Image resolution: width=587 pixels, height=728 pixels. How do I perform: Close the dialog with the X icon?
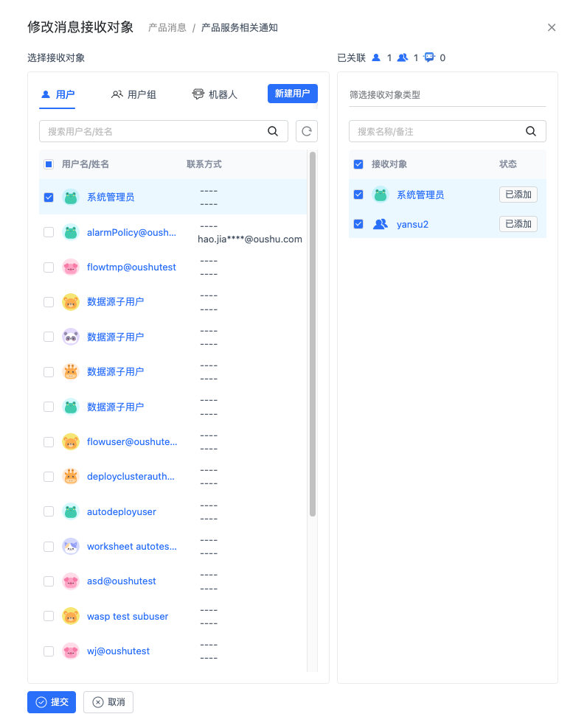tap(552, 27)
